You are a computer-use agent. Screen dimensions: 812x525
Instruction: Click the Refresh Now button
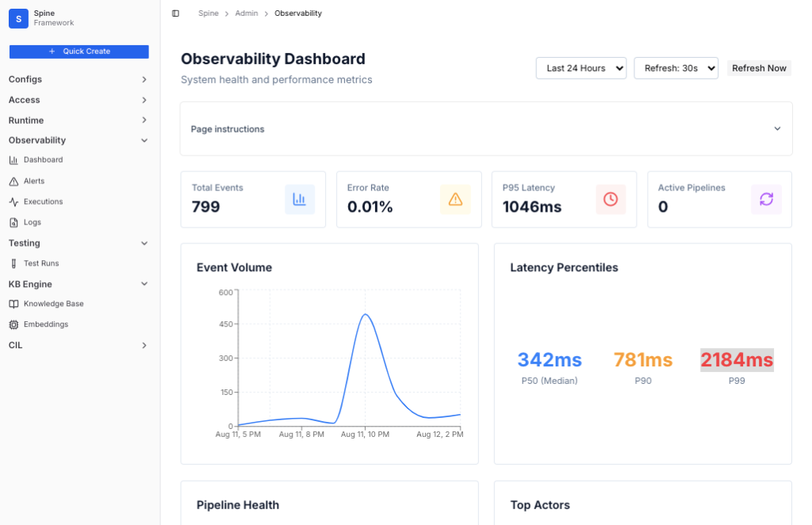coord(759,68)
